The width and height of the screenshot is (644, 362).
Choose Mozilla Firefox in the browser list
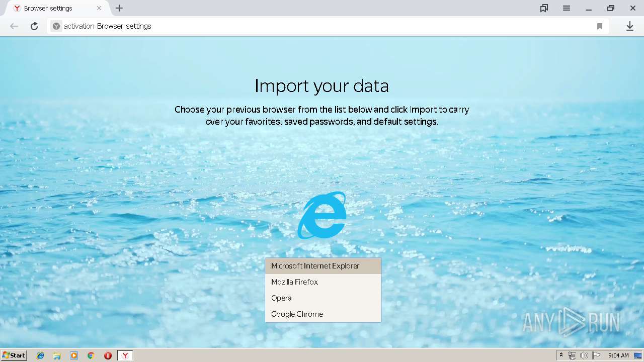click(323, 282)
